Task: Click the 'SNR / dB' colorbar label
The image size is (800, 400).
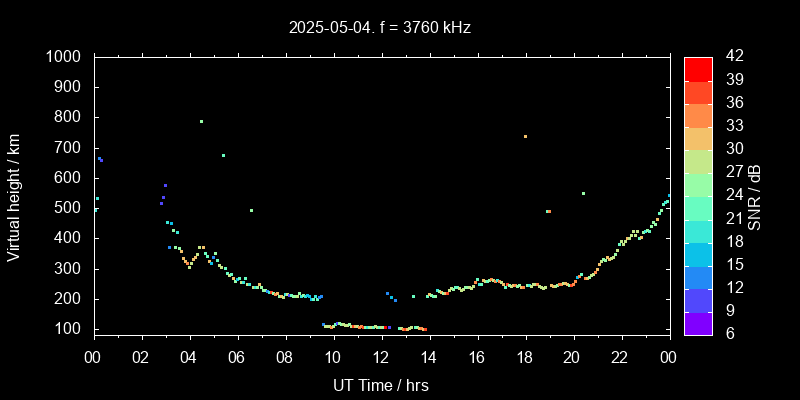Action: pyautogui.click(x=755, y=196)
